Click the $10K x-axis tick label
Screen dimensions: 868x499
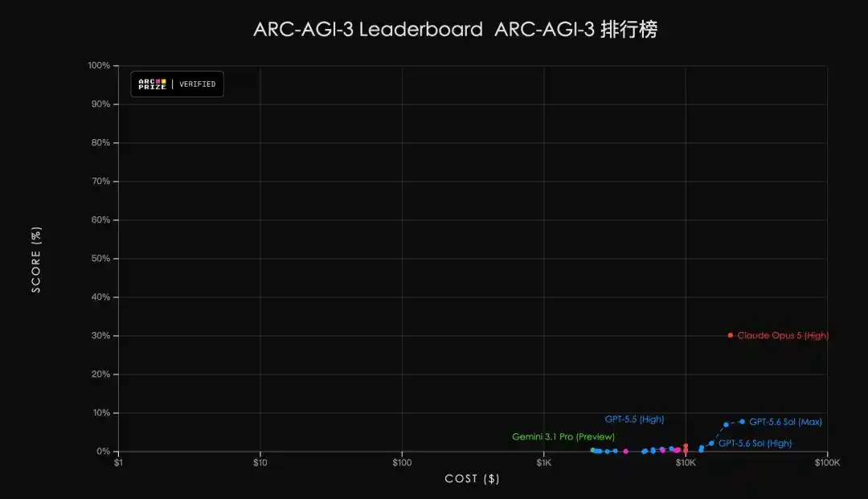coord(686,463)
